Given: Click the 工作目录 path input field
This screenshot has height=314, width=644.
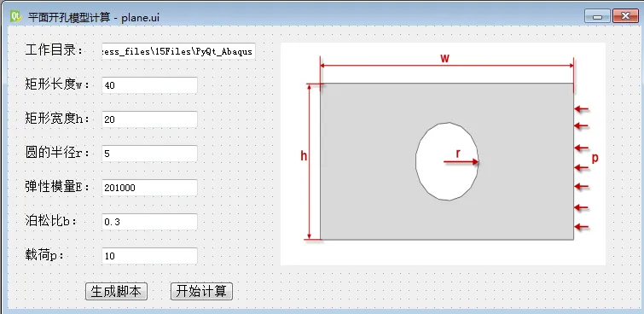Looking at the screenshot, I should [178, 51].
